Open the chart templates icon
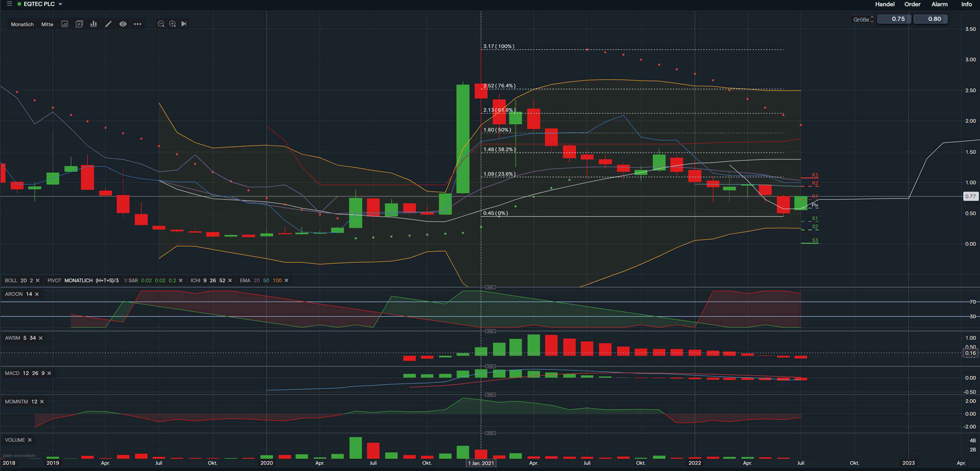 [x=79, y=24]
